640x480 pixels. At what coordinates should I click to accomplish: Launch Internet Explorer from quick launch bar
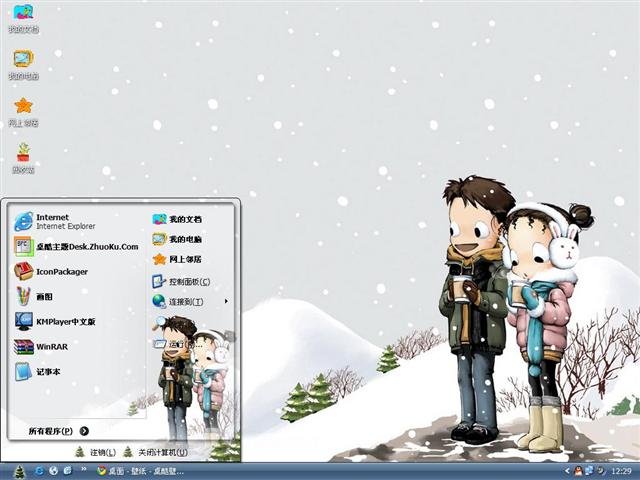pos(39,471)
